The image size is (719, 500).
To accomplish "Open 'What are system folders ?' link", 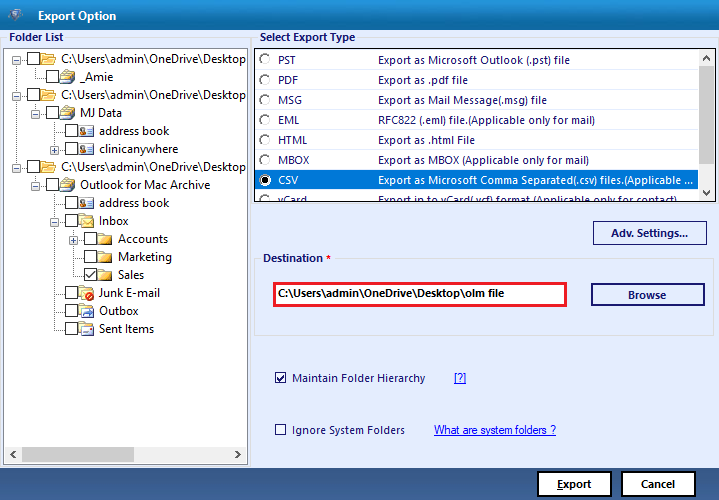I will pyautogui.click(x=495, y=430).
